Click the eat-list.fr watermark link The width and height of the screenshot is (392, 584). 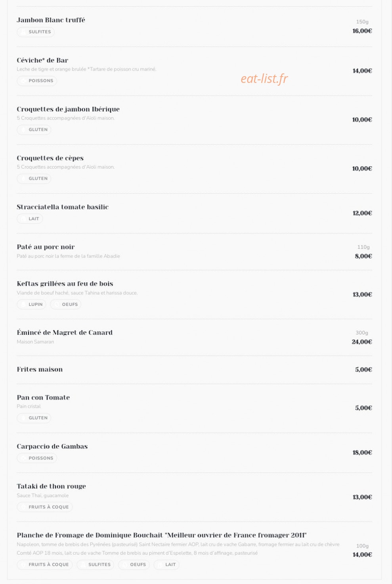(x=264, y=79)
